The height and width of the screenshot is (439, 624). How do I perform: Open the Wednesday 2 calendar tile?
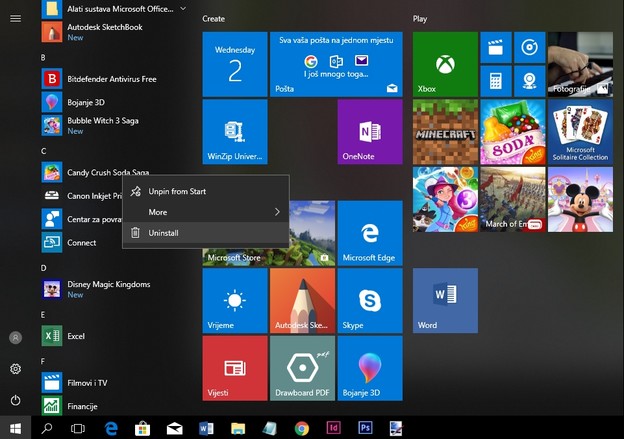tap(235, 64)
